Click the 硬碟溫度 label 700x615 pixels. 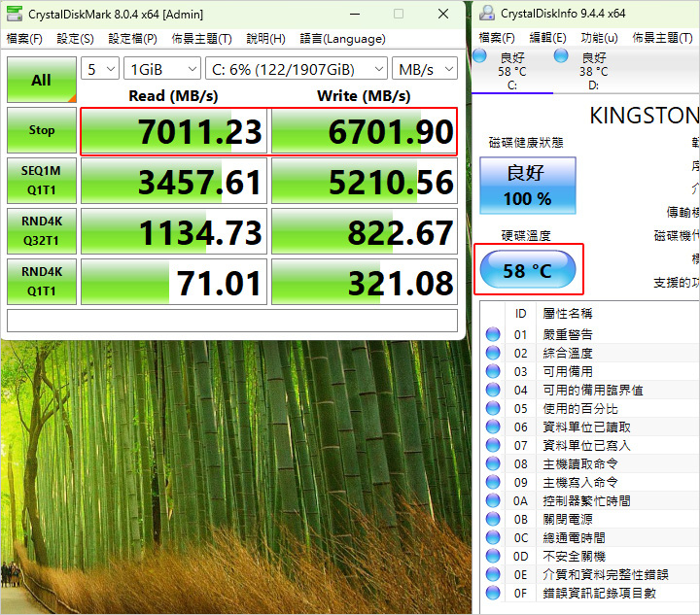[x=526, y=236]
